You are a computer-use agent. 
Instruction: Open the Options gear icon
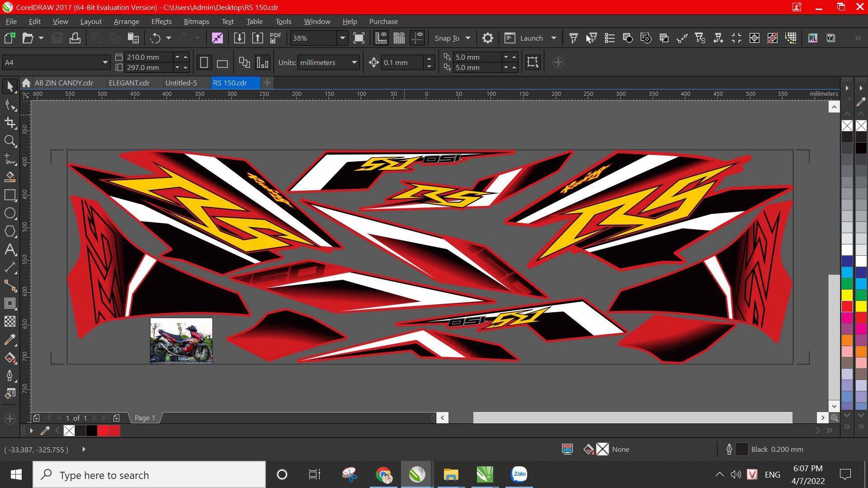click(487, 38)
